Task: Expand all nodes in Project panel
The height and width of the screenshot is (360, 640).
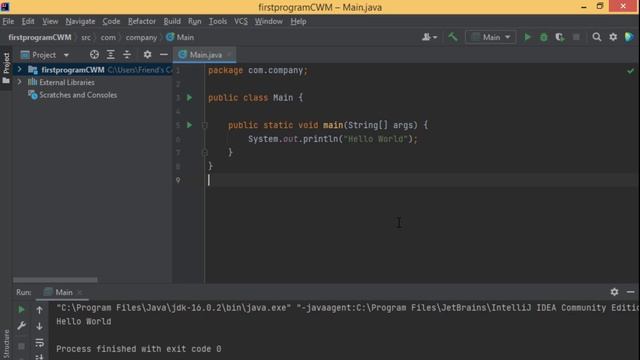Action: (111, 55)
